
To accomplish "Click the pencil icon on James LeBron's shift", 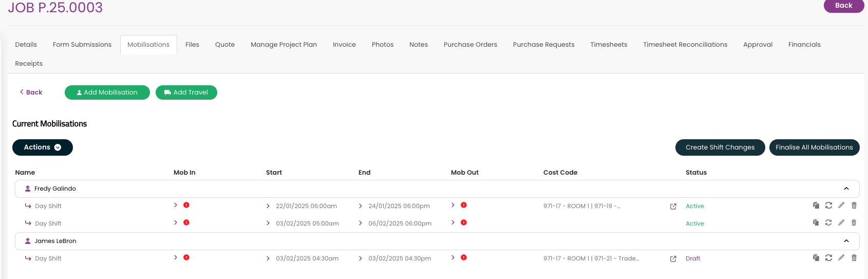I will point(841,258).
